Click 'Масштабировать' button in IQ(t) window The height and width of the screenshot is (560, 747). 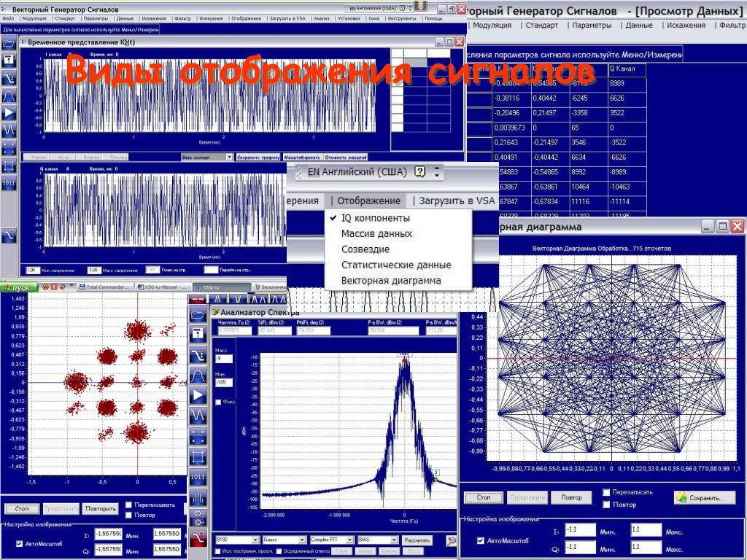[302, 157]
